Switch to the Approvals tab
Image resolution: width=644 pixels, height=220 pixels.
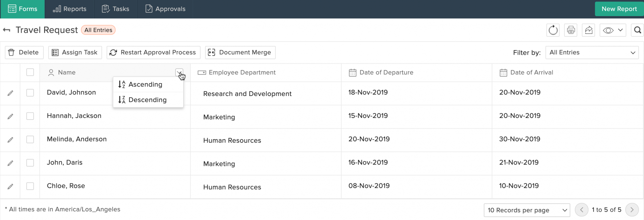[165, 9]
